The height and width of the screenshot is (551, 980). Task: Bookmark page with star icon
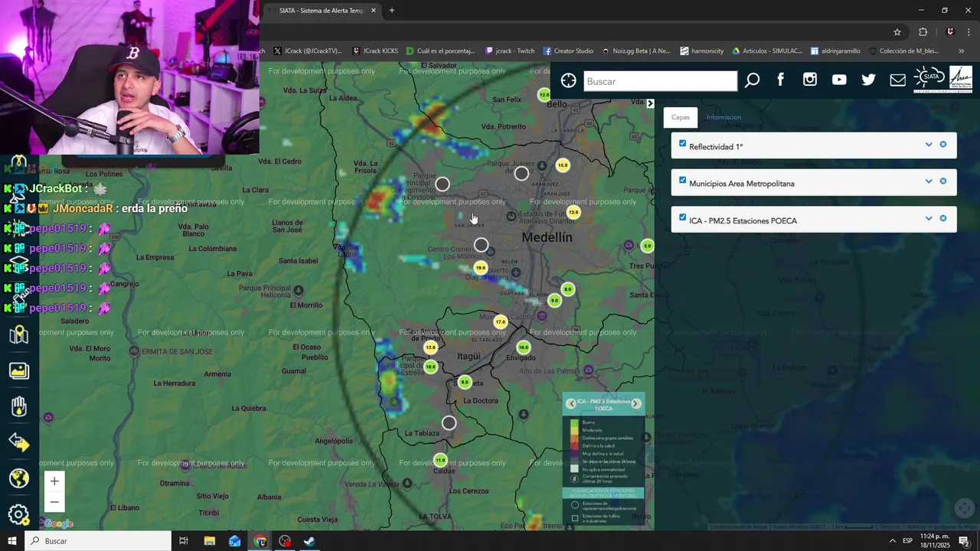(x=897, y=32)
